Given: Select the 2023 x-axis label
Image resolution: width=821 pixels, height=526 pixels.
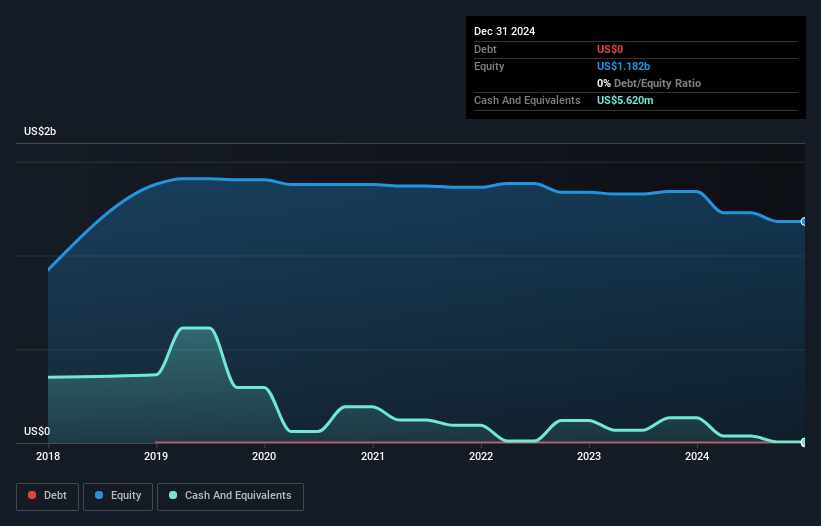Looking at the screenshot, I should point(589,457).
